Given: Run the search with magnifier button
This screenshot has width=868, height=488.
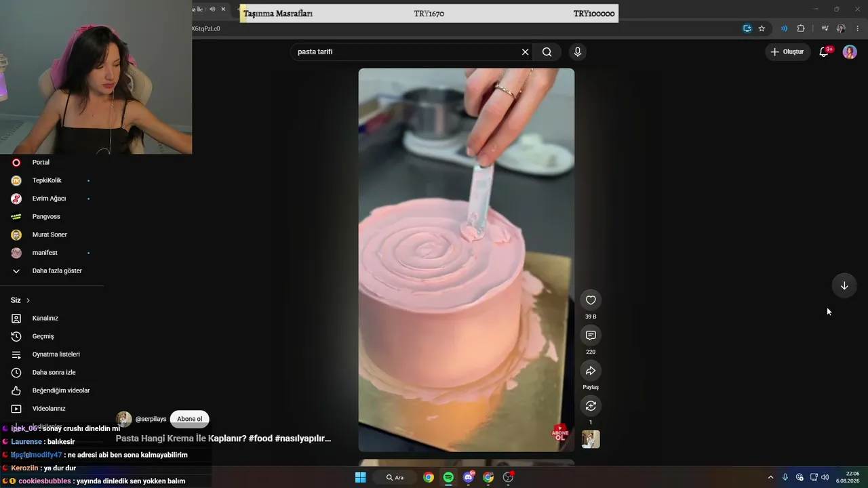Looking at the screenshot, I should [547, 52].
